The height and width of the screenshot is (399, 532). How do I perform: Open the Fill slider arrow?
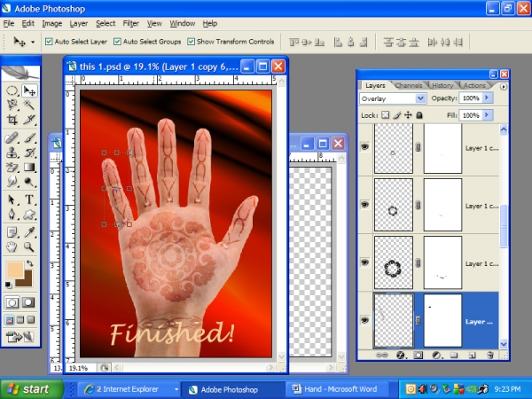click(x=487, y=115)
